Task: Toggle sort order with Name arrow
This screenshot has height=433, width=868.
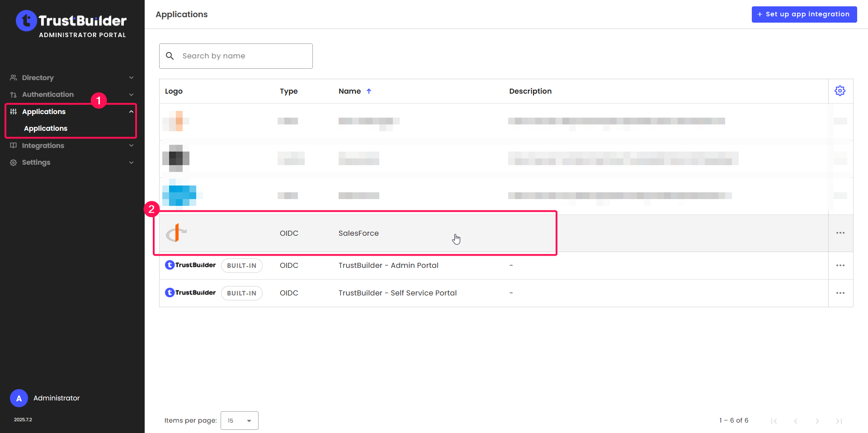Action: coord(369,91)
